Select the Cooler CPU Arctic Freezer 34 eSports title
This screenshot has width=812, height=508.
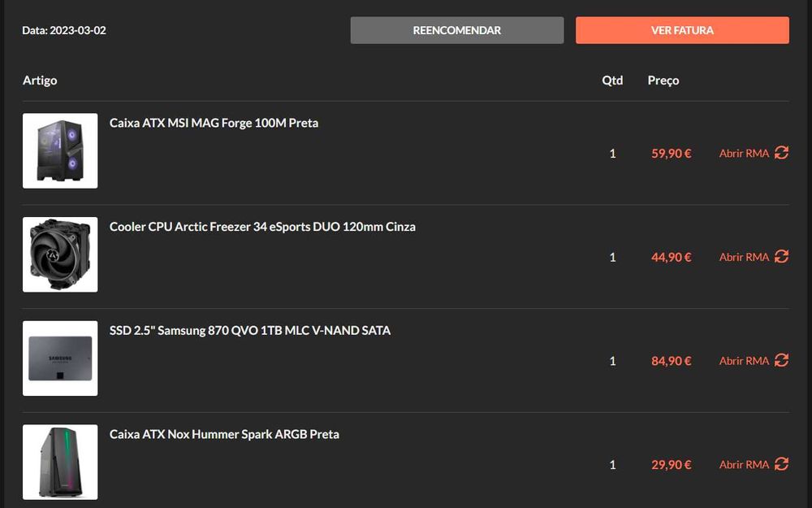262,227
